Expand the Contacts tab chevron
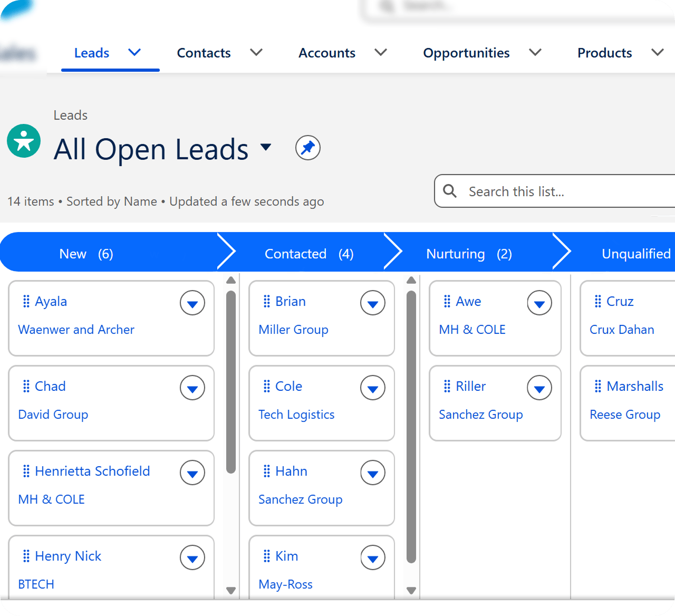Image resolution: width=675 pixels, height=616 pixels. (256, 52)
